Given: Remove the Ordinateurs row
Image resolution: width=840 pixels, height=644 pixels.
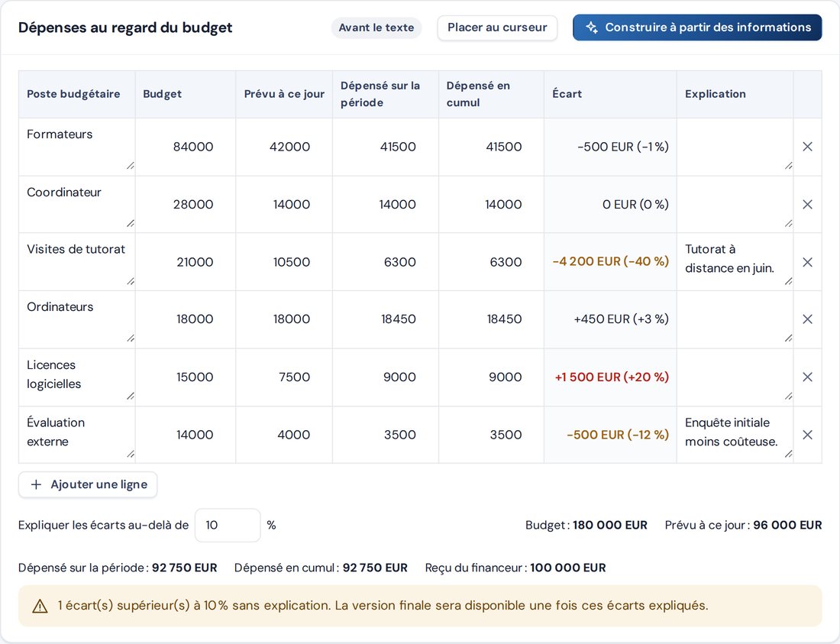Looking at the screenshot, I should coord(807,319).
